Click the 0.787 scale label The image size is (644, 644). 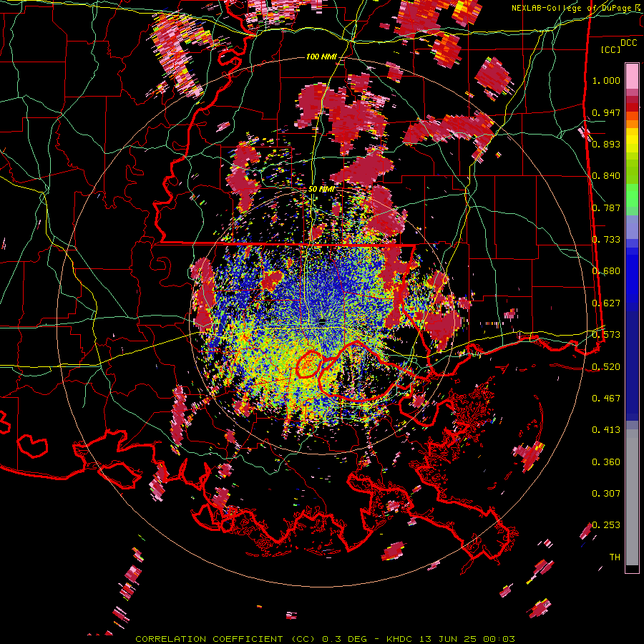606,208
